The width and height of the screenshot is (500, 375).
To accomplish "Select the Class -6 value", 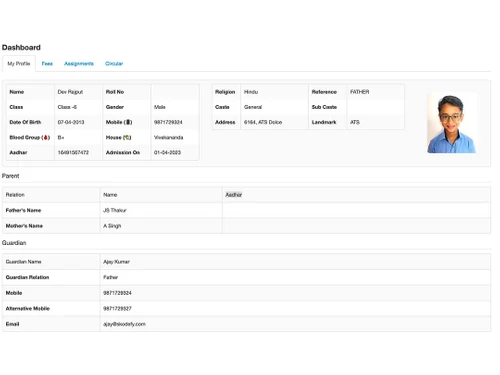I will (x=67, y=107).
